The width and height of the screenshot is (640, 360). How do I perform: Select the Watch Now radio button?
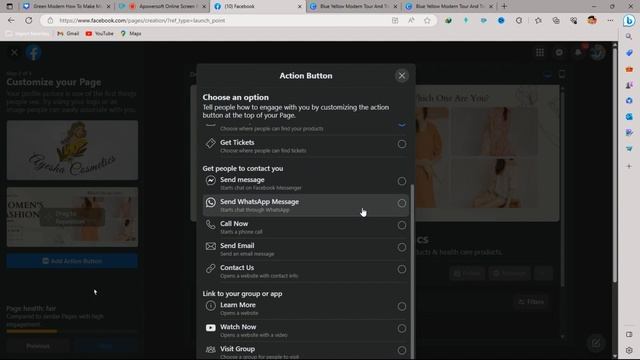pyautogui.click(x=402, y=329)
